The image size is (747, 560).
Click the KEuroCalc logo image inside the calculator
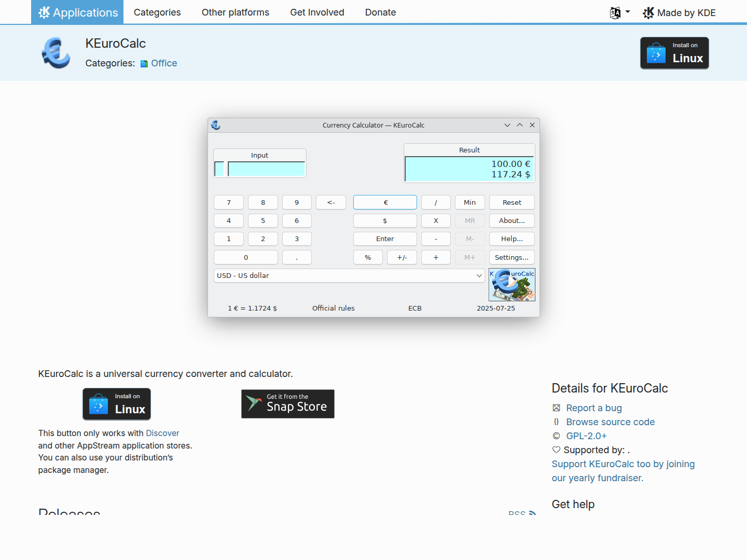tap(512, 285)
